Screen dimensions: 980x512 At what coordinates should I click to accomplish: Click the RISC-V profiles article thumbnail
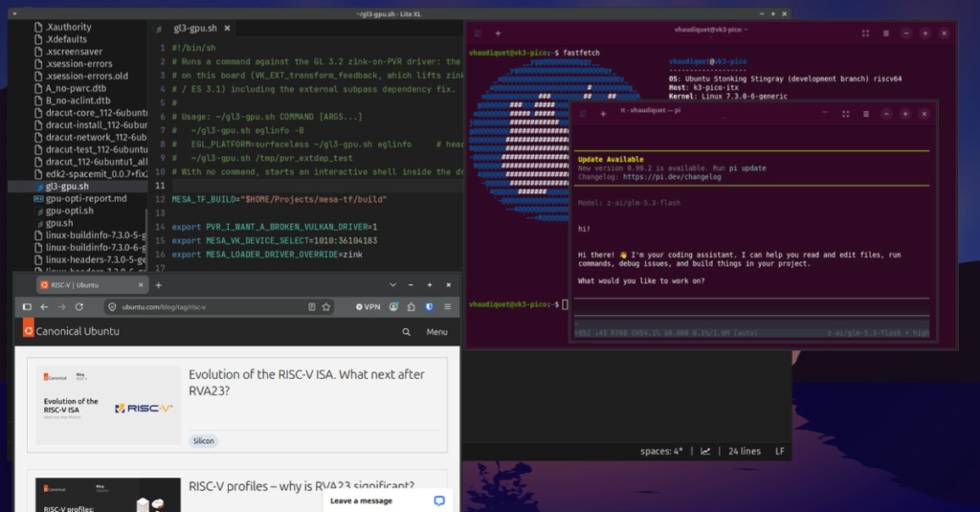tap(108, 495)
